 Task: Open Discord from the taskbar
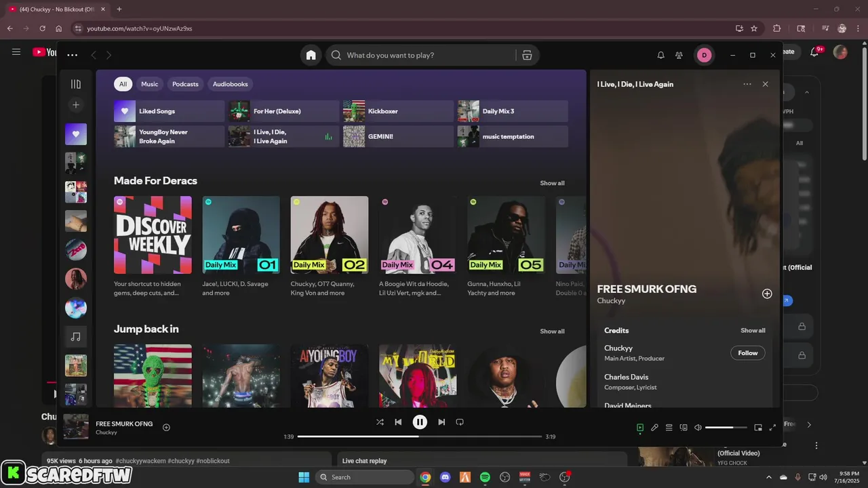pos(445,477)
